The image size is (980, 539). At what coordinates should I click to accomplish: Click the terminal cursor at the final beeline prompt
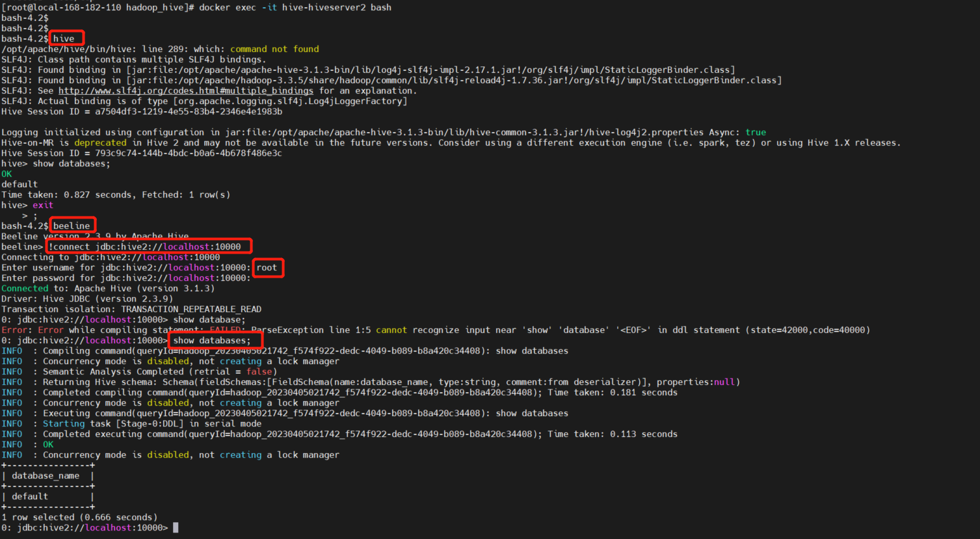[x=176, y=528]
